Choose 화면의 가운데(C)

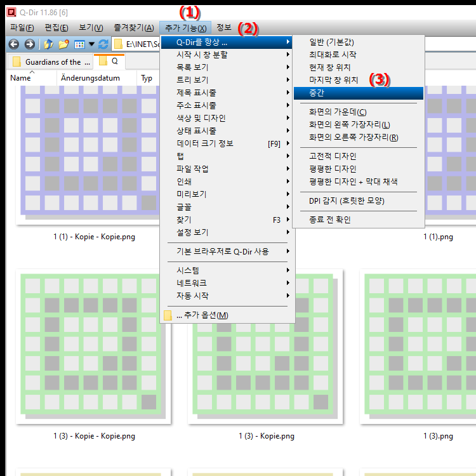point(359,112)
